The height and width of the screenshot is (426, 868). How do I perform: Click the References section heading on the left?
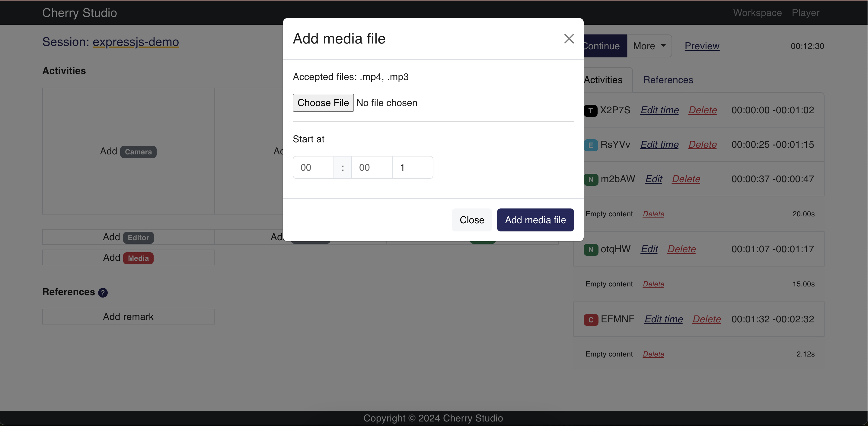[69, 292]
